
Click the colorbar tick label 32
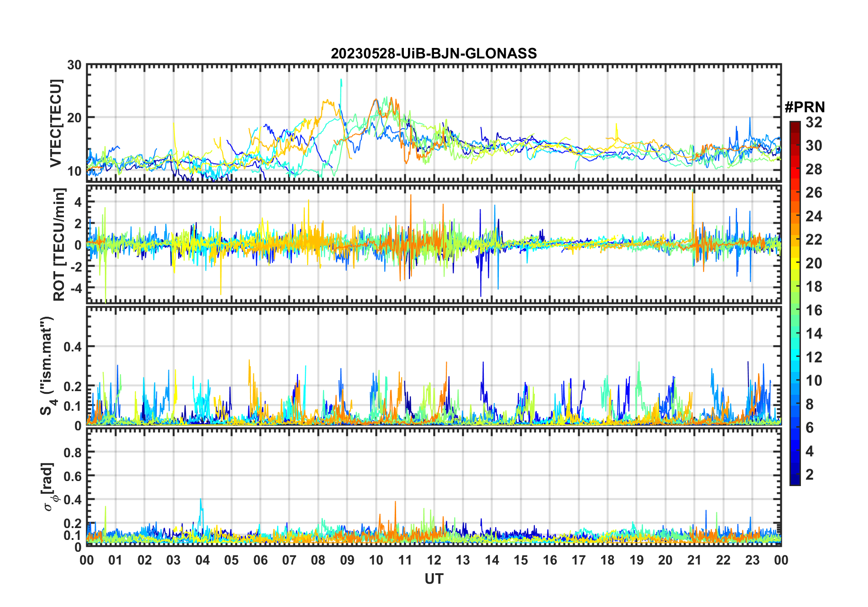[814, 122]
